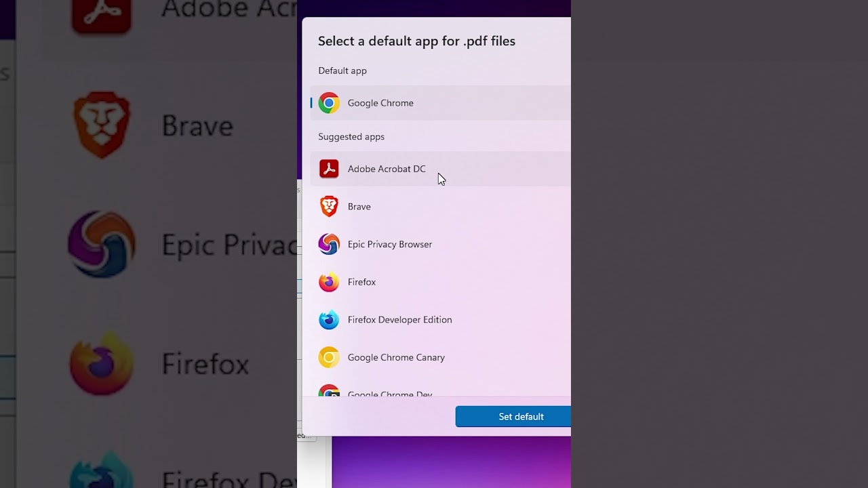Click the large blurred Firefox icon behind dialog
Image resolution: width=868 pixels, height=488 pixels.
(x=102, y=364)
